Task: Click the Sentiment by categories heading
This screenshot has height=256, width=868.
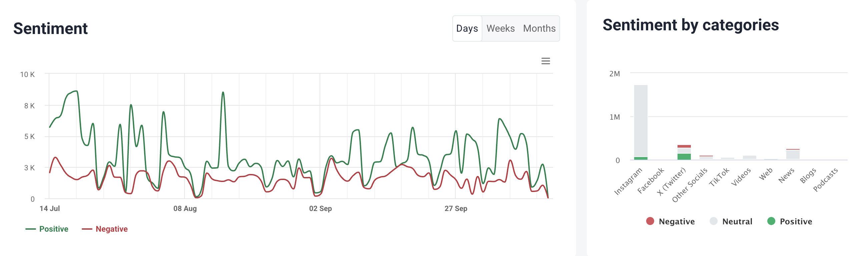Action: (691, 25)
